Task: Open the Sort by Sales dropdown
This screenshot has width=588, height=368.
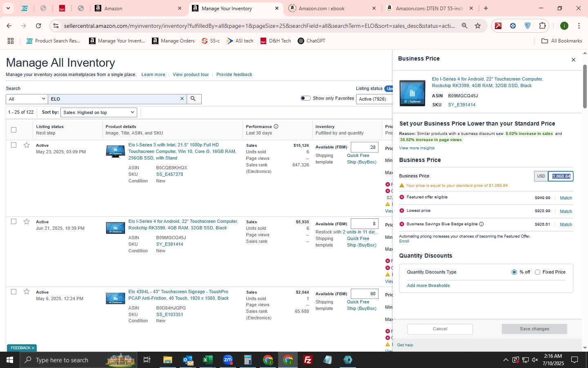Action: tap(98, 112)
